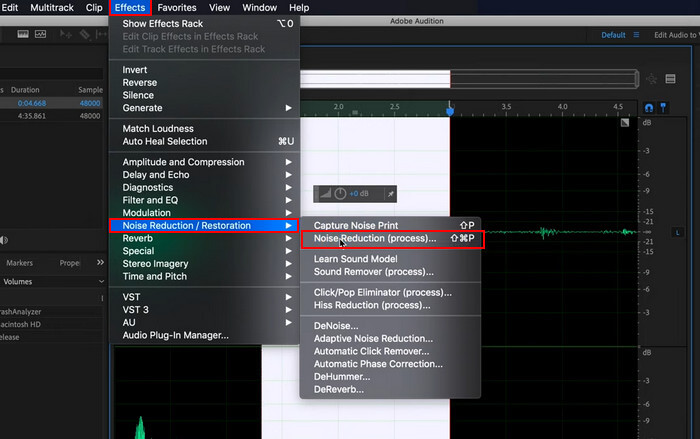The image size is (700, 439).
Task: Choose DeHummer effect
Action: click(391, 377)
